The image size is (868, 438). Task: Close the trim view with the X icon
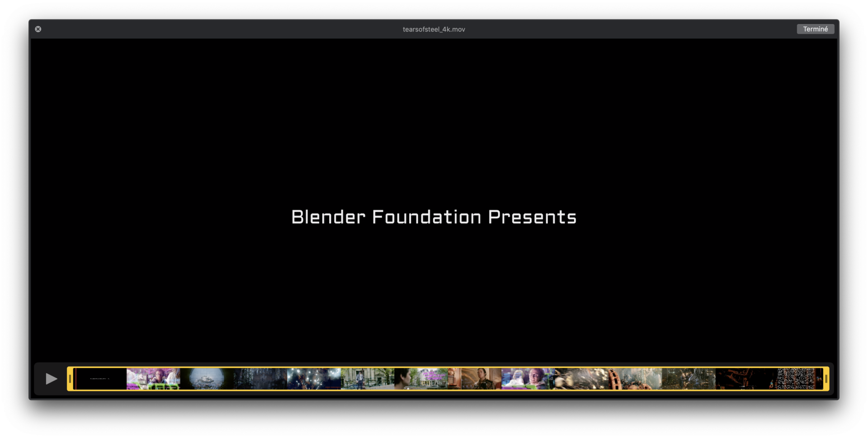pyautogui.click(x=38, y=29)
